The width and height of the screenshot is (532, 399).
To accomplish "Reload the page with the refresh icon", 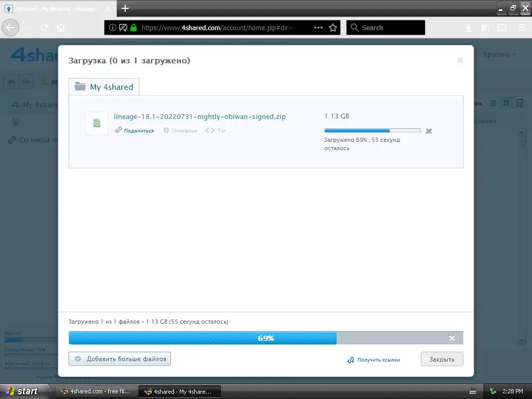I will click(44, 28).
